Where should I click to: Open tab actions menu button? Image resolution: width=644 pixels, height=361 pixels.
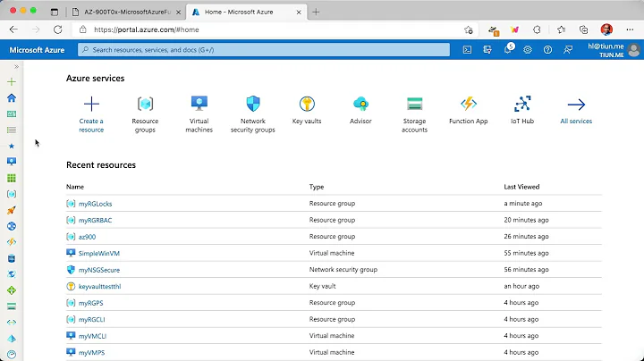[55, 12]
